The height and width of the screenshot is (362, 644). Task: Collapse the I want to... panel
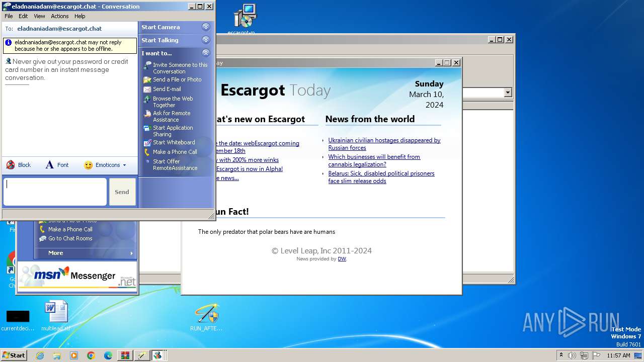(x=206, y=53)
